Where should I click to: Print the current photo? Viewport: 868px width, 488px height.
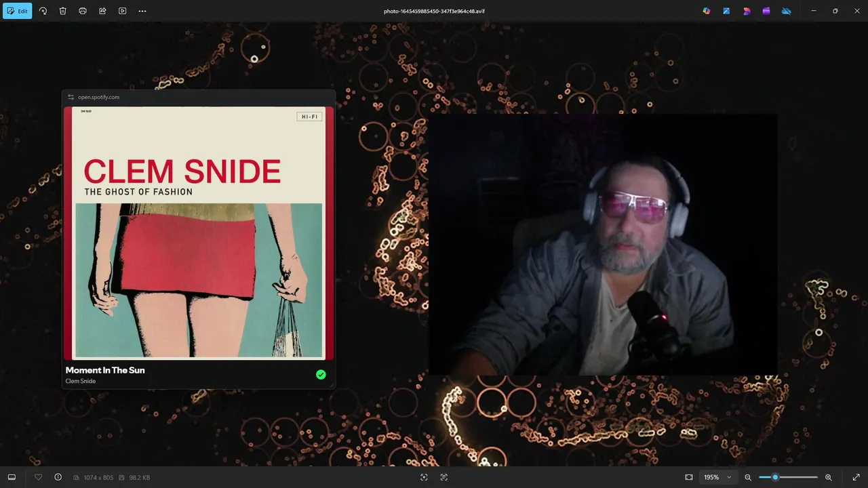[83, 11]
